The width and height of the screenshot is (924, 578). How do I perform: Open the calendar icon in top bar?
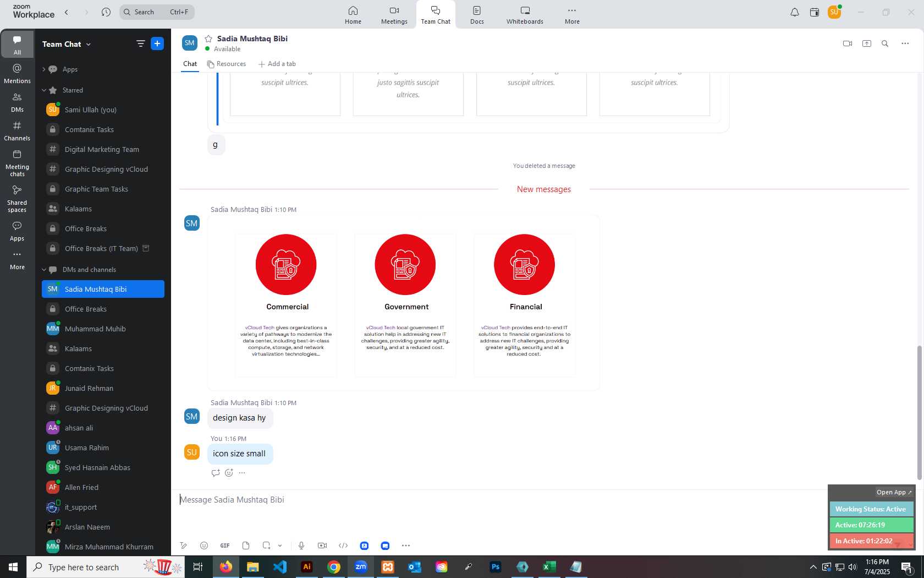(x=815, y=12)
